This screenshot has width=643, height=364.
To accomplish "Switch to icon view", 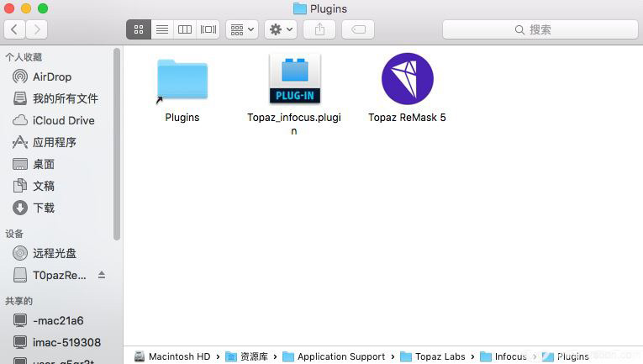I will pos(139,29).
